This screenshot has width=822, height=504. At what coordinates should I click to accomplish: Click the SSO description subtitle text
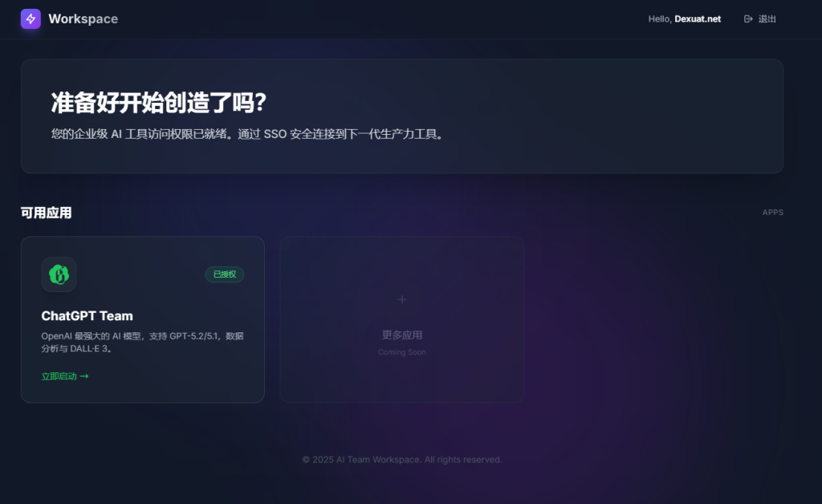click(x=247, y=134)
